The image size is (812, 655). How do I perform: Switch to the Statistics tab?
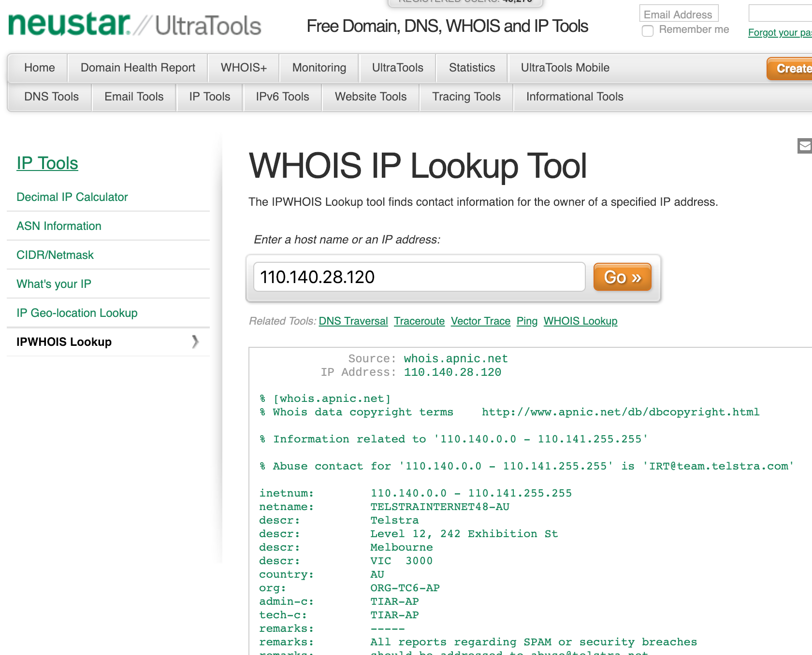pos(472,68)
